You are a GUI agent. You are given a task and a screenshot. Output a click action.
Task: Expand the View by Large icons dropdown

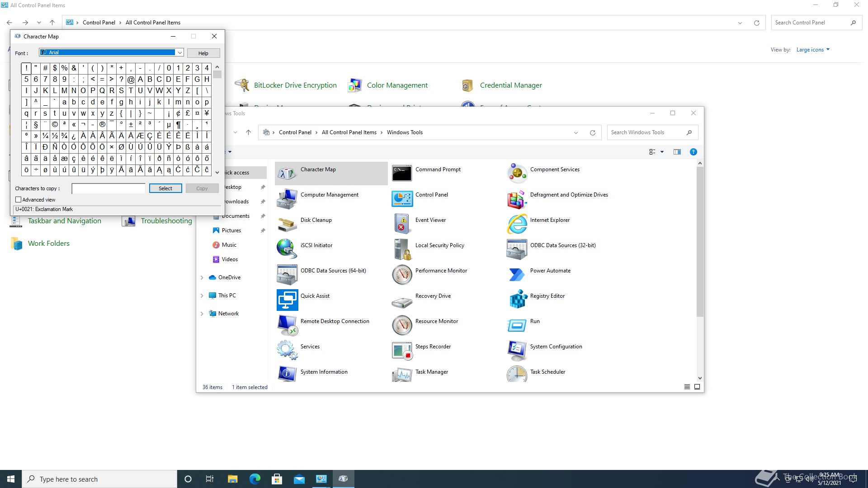click(x=813, y=50)
